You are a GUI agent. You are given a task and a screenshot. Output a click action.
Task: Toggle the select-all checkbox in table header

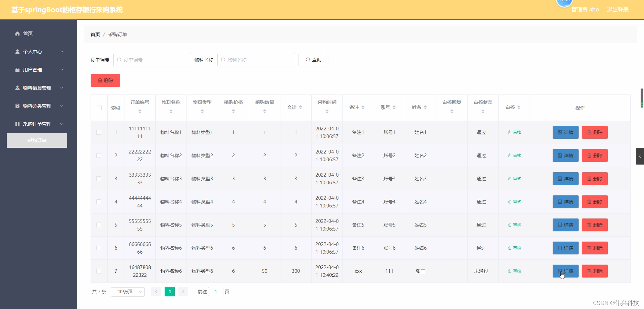coord(99,108)
